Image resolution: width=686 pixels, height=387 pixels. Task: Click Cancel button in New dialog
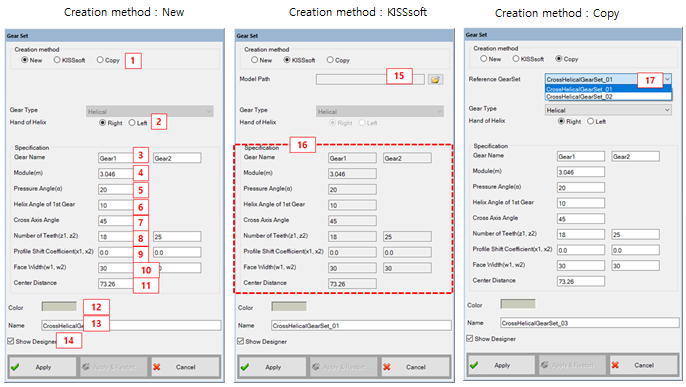(185, 367)
